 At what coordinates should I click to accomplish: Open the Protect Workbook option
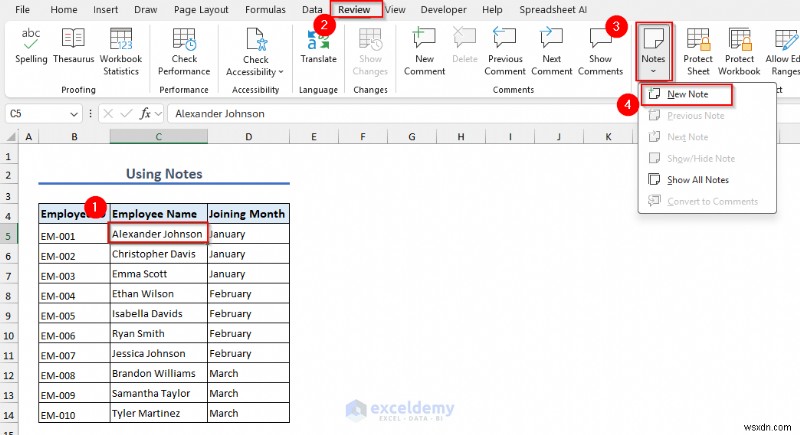click(739, 52)
